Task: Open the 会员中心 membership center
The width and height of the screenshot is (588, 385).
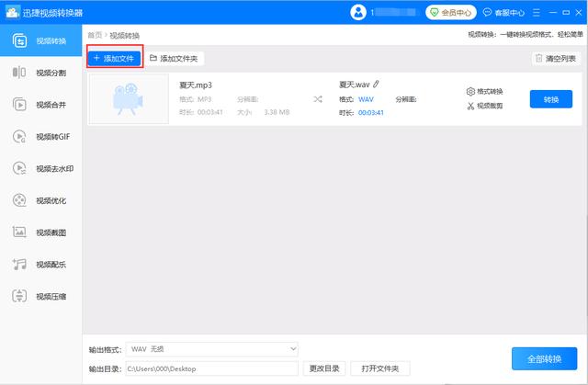Action: tap(450, 13)
